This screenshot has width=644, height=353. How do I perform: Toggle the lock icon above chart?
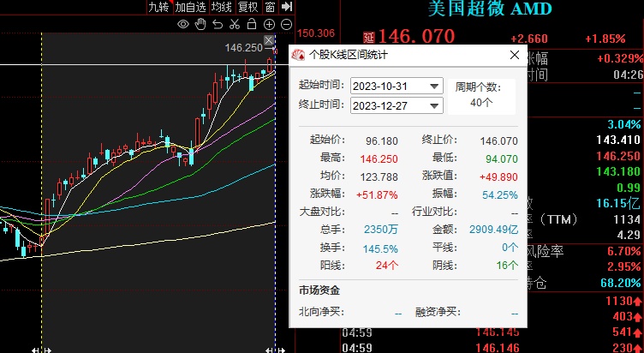252,24
